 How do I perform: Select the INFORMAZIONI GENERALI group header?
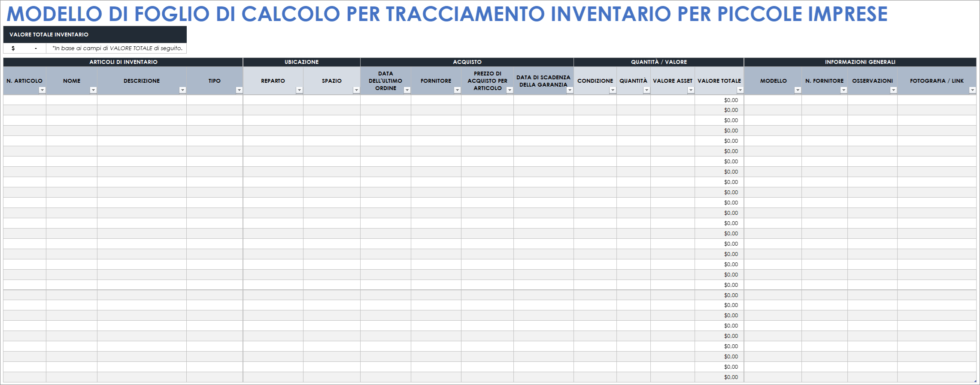860,62
